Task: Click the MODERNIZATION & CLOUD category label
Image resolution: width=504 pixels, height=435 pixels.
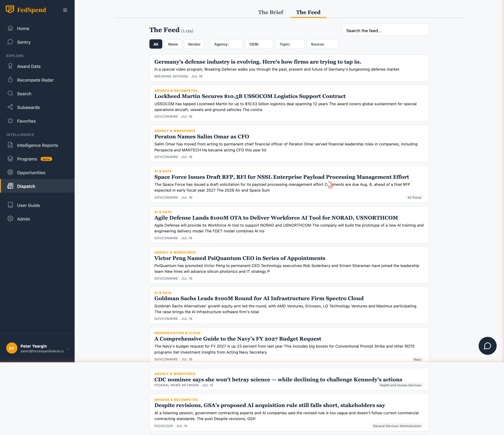Action: pos(177,333)
